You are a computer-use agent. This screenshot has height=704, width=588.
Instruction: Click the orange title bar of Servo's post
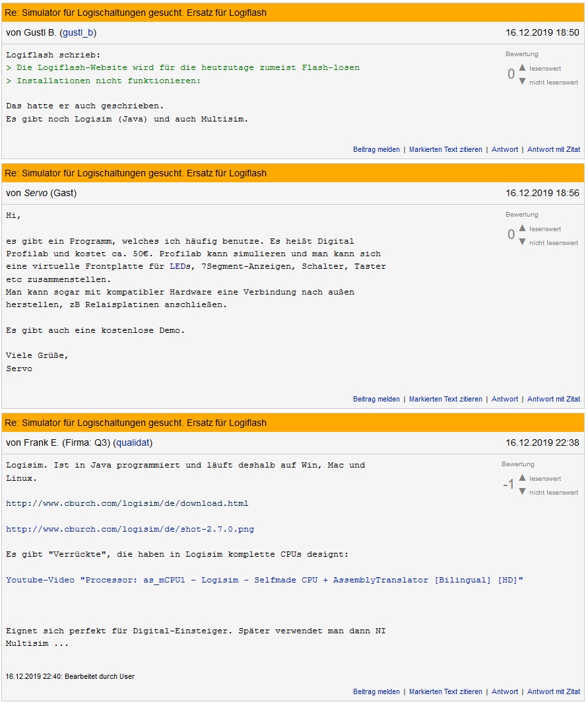pos(293,173)
